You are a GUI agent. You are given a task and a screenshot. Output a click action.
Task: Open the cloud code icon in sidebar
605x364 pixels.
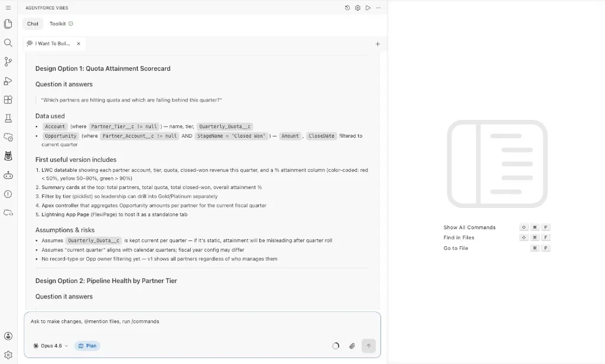[8, 213]
